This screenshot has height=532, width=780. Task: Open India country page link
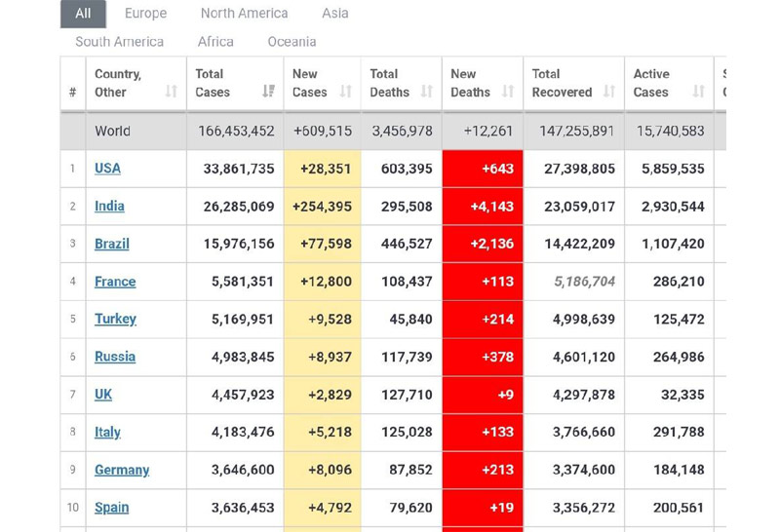point(109,207)
